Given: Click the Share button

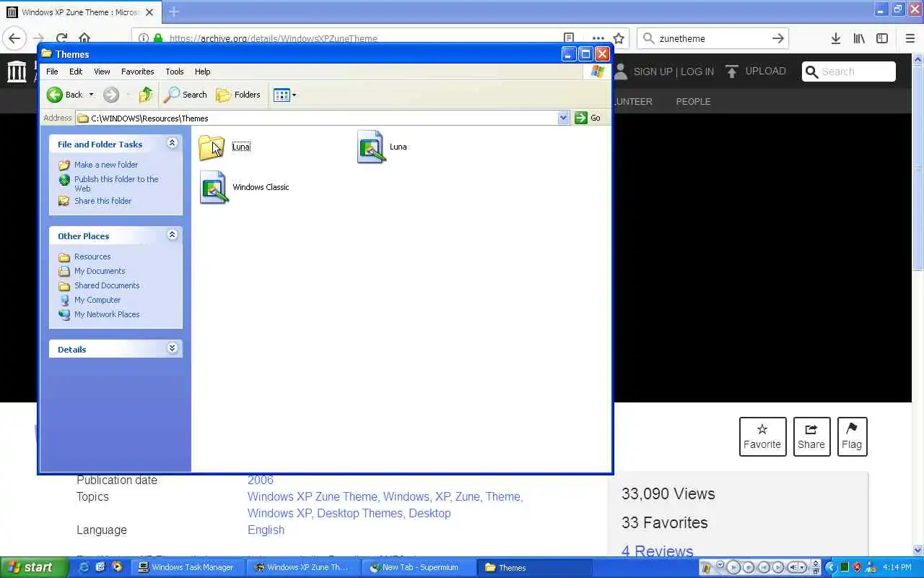Looking at the screenshot, I should point(811,436).
